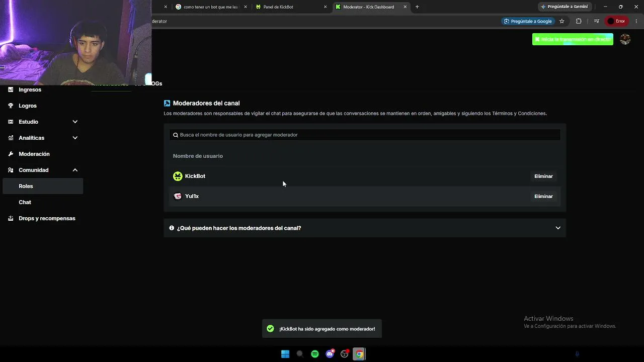
Task: Open a new browser tab
Action: [x=417, y=7]
